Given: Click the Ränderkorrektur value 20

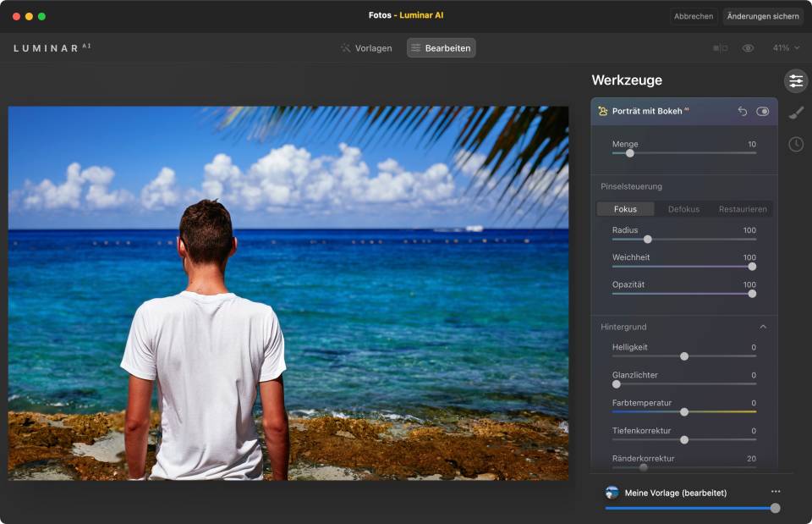Looking at the screenshot, I should point(751,458).
